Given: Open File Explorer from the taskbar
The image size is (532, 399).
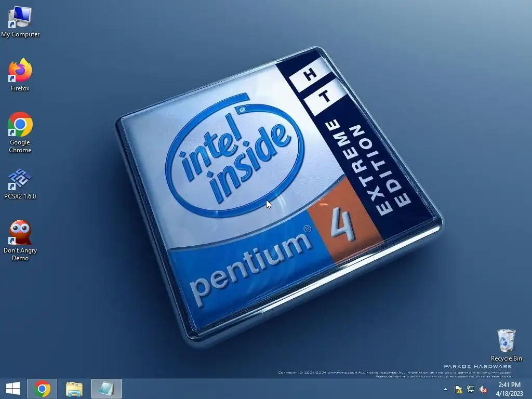Looking at the screenshot, I should (x=74, y=389).
